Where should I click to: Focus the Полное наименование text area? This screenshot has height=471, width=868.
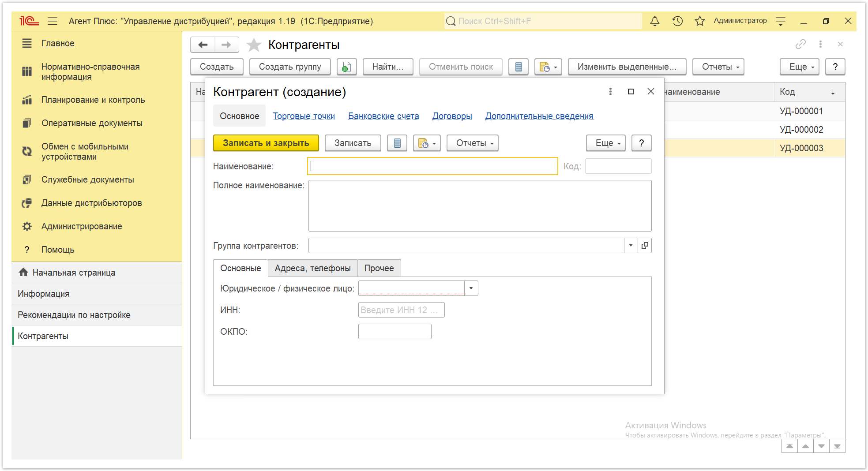click(x=480, y=206)
